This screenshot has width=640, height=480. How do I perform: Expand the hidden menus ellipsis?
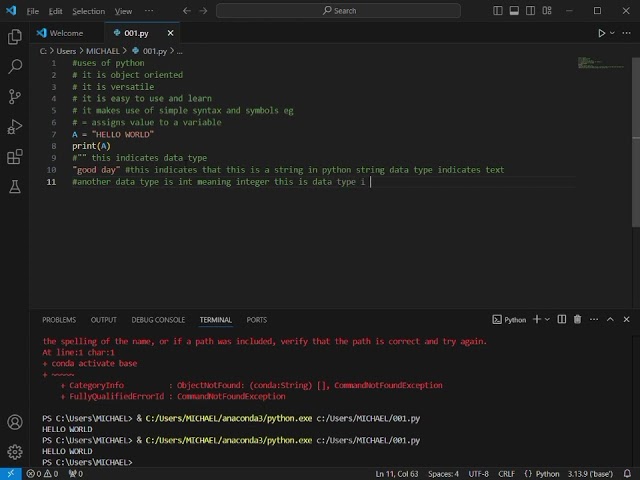pos(149,11)
